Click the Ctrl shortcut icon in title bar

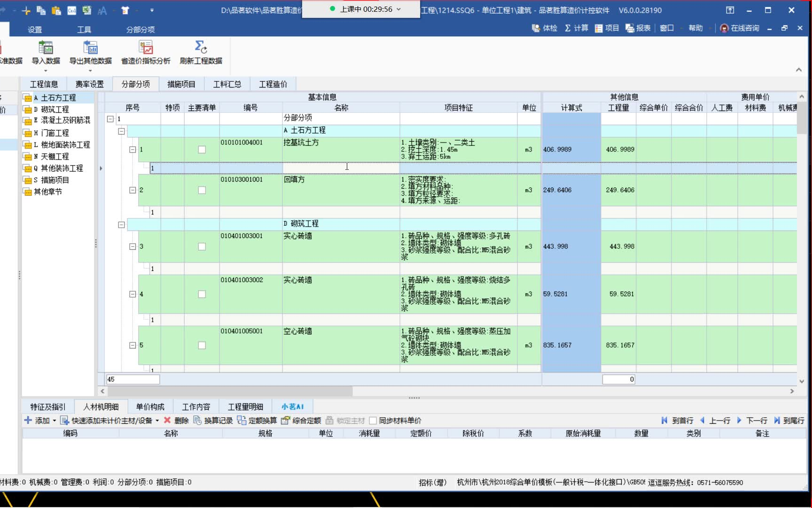72,10
